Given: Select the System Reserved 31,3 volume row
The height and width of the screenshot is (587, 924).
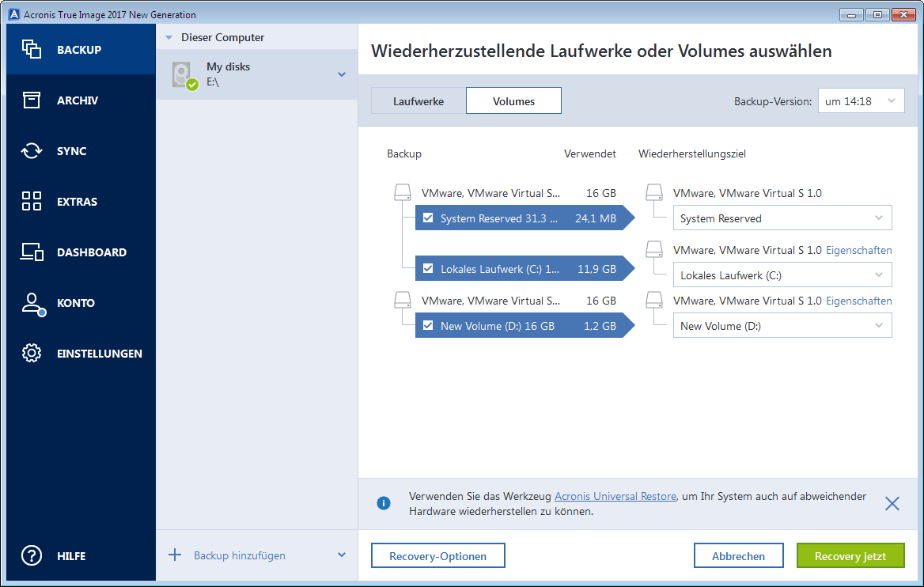Looking at the screenshot, I should [x=524, y=218].
